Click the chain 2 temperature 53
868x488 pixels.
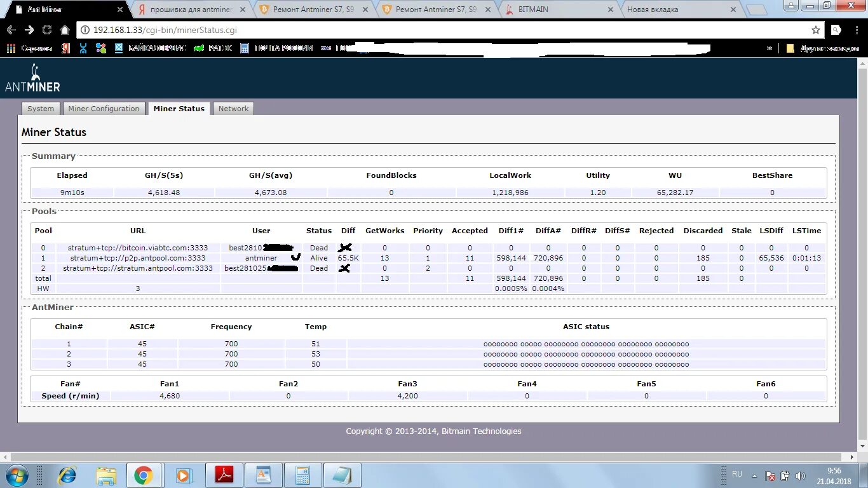pos(316,354)
